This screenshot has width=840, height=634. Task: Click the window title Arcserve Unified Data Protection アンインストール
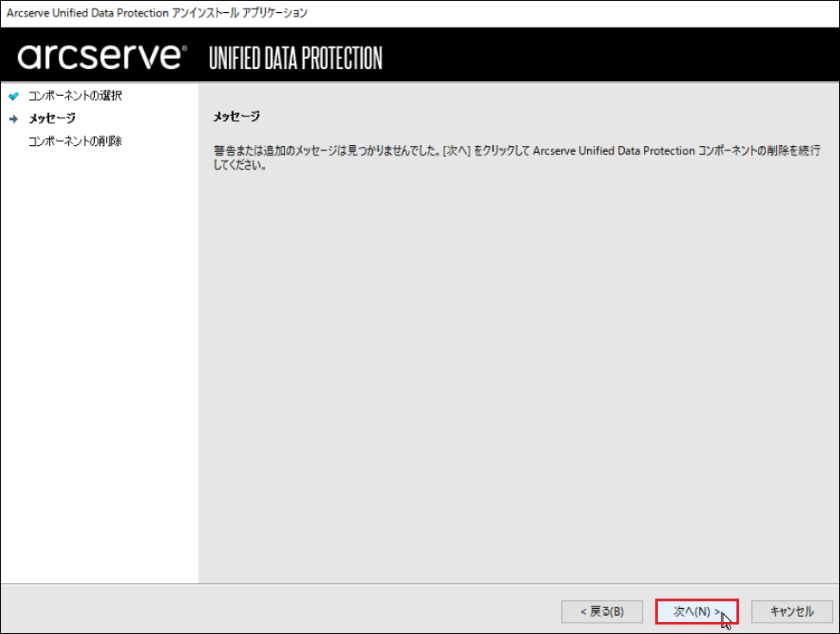[156, 13]
